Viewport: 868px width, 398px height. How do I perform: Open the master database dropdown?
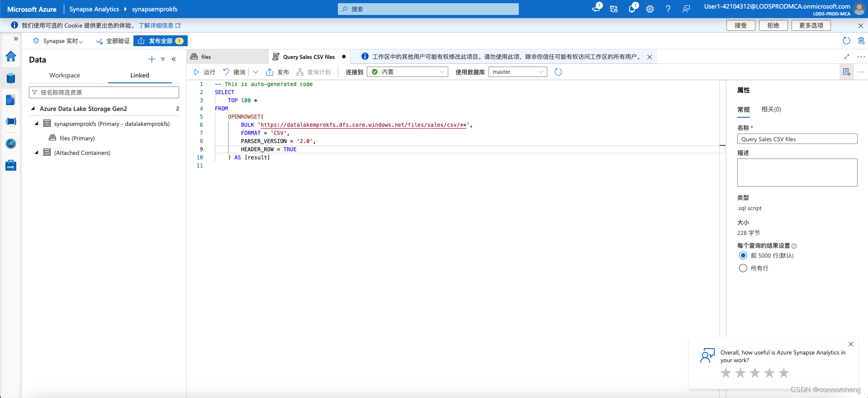click(518, 72)
